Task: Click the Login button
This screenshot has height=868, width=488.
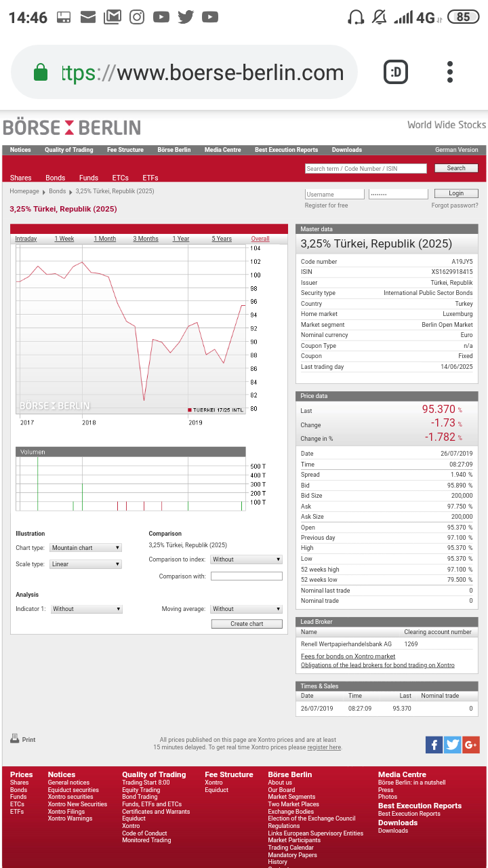Action: tap(456, 193)
